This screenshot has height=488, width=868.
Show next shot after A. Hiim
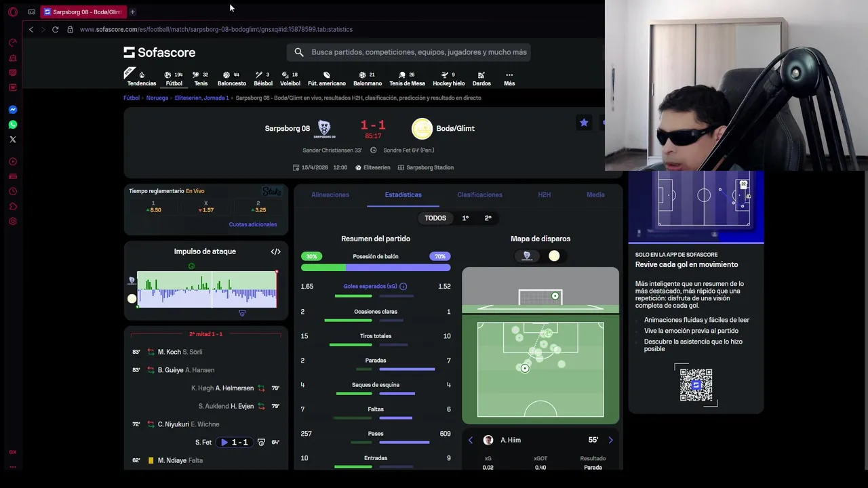click(610, 440)
